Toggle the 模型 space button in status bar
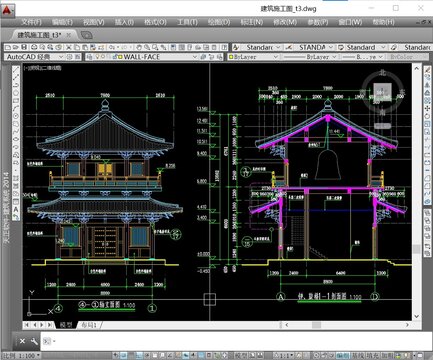This screenshot has height=360, width=433. 241,355
